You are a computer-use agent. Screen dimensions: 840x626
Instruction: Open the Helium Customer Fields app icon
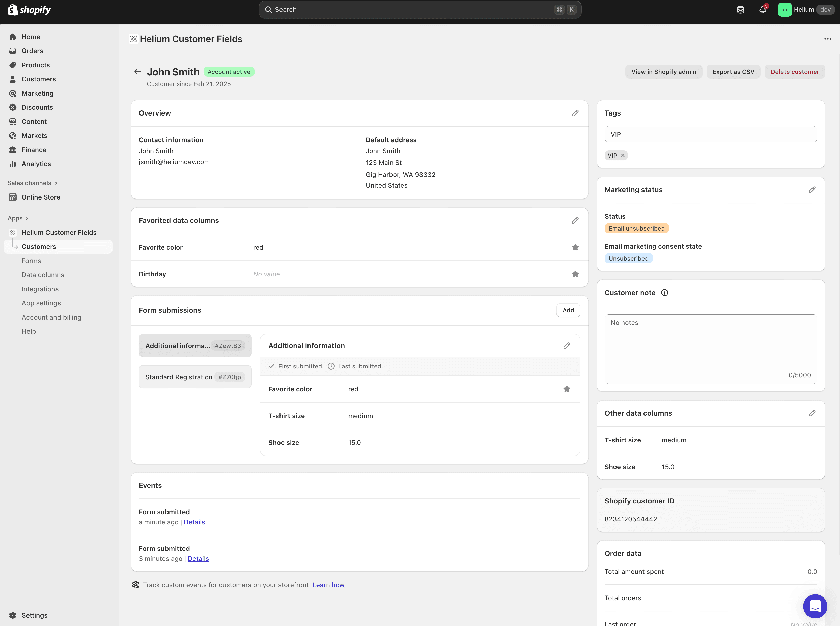[13, 232]
